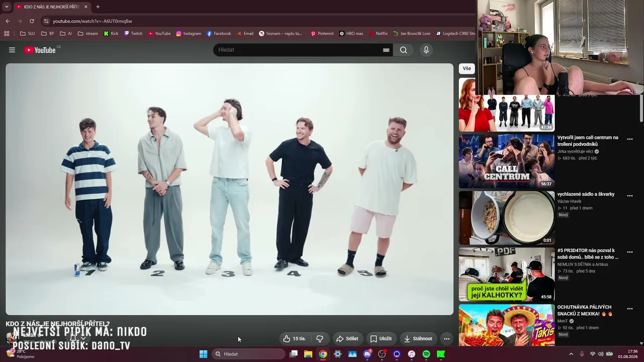644x362 pixels.
Task: Open Pinterest bookmark
Action: [x=322, y=34]
